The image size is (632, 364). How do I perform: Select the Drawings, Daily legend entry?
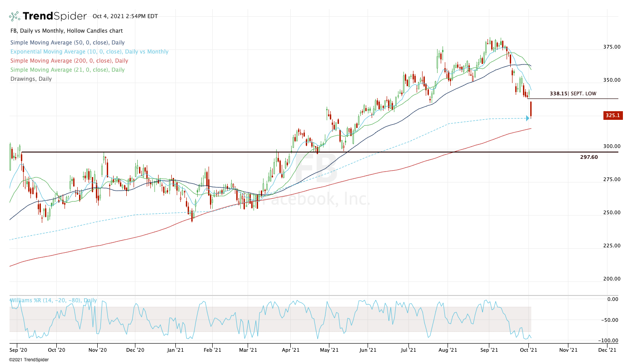coord(31,79)
